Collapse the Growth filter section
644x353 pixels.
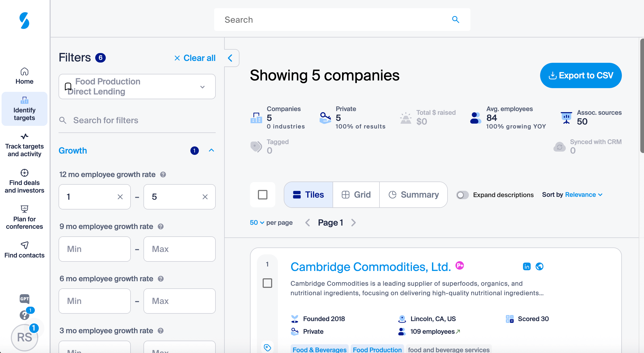click(211, 150)
